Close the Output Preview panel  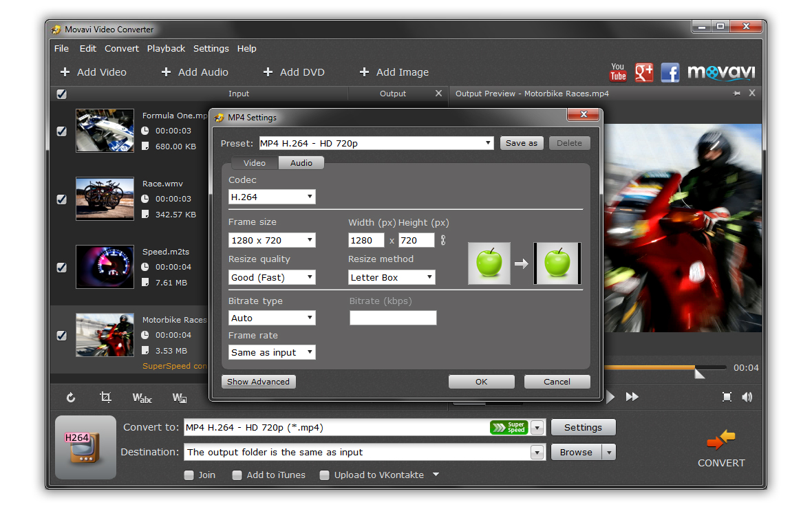752,93
